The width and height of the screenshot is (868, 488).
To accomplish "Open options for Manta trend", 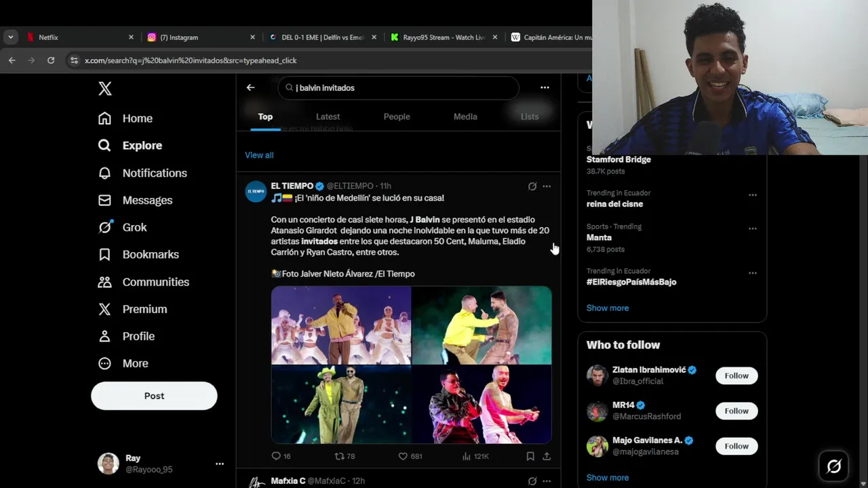I will [753, 228].
